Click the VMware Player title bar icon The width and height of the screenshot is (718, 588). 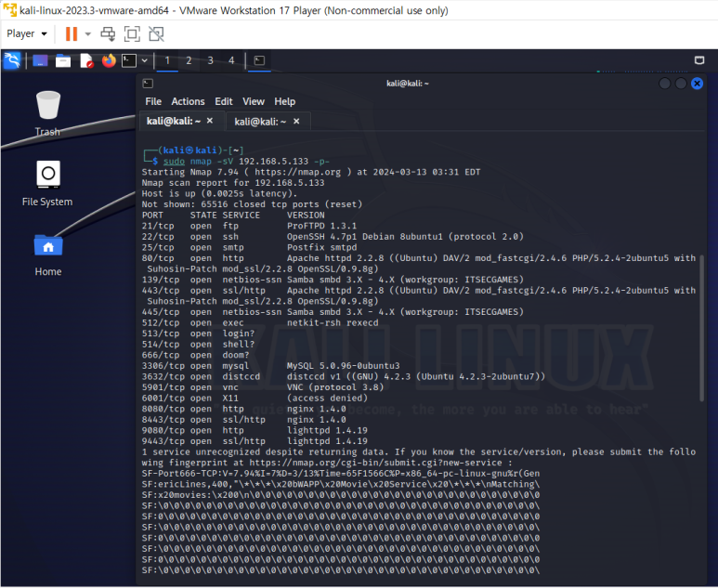coord(9,9)
